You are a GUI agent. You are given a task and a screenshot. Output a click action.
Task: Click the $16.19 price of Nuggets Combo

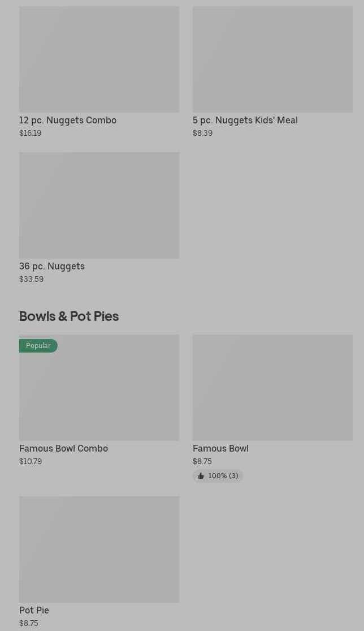(x=30, y=133)
